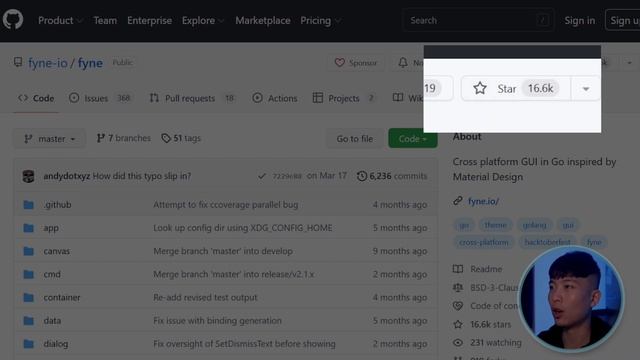This screenshot has width=640, height=360.
Task: Click the Go to file button
Action: click(x=355, y=139)
